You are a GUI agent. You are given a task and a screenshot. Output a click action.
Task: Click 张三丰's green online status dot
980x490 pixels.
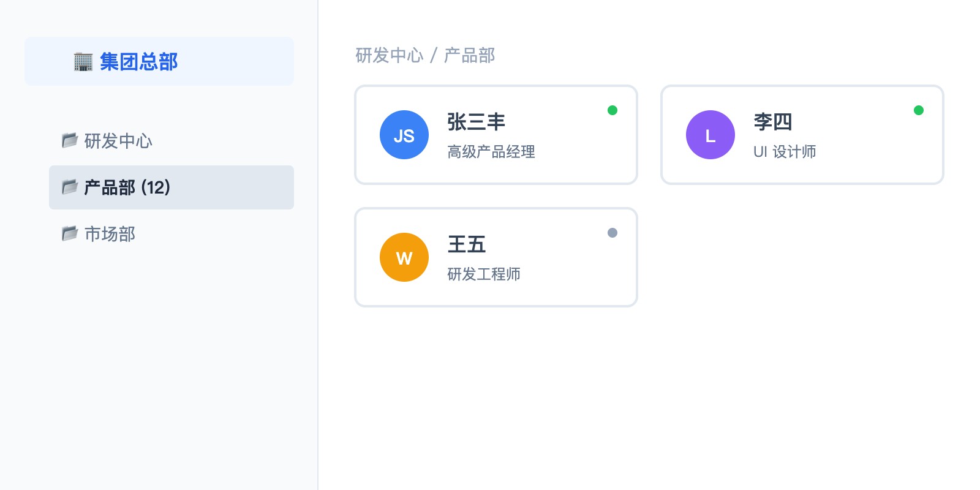click(x=612, y=110)
